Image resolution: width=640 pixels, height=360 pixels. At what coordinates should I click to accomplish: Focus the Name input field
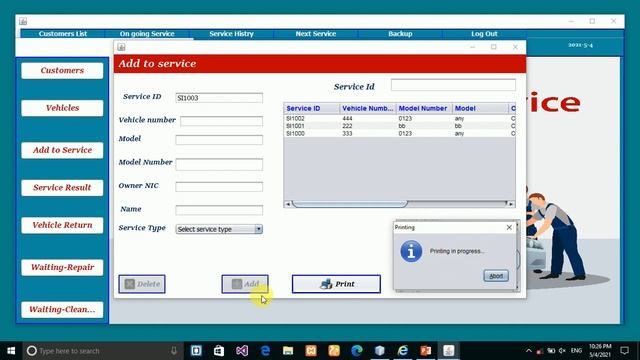tap(219, 210)
